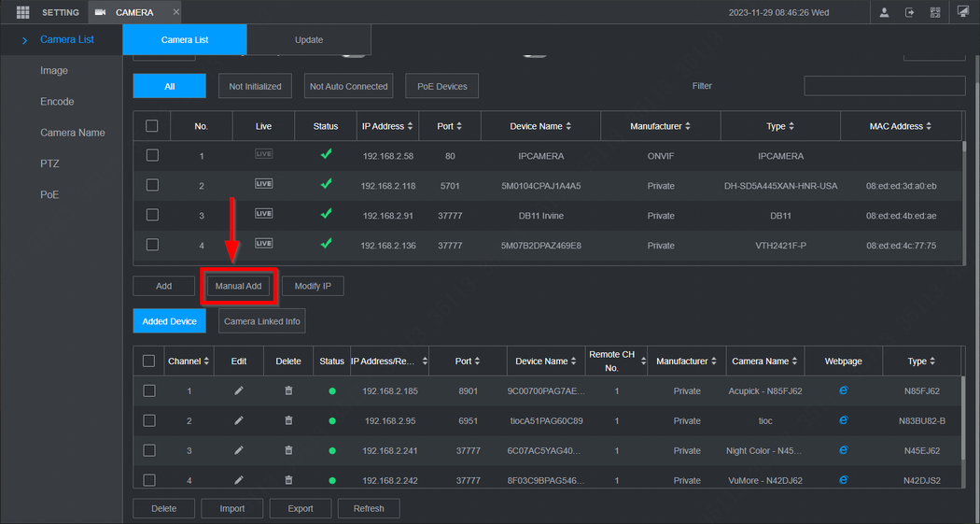Viewport: 980px width, 524px height.
Task: Sort search list by Manufacturer
Action: point(688,127)
